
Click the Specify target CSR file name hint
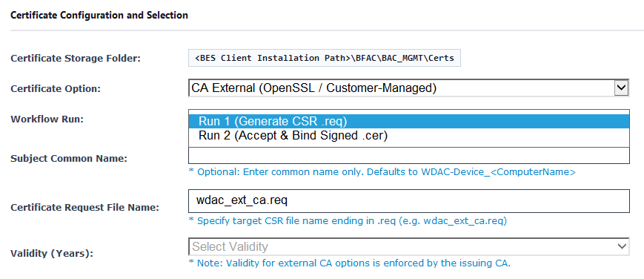click(x=348, y=221)
